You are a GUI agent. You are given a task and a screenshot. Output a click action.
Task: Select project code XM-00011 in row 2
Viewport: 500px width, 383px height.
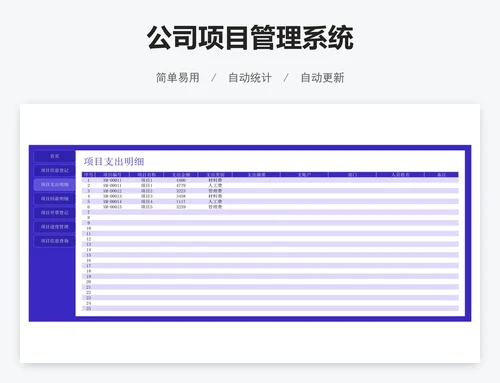[112, 185]
